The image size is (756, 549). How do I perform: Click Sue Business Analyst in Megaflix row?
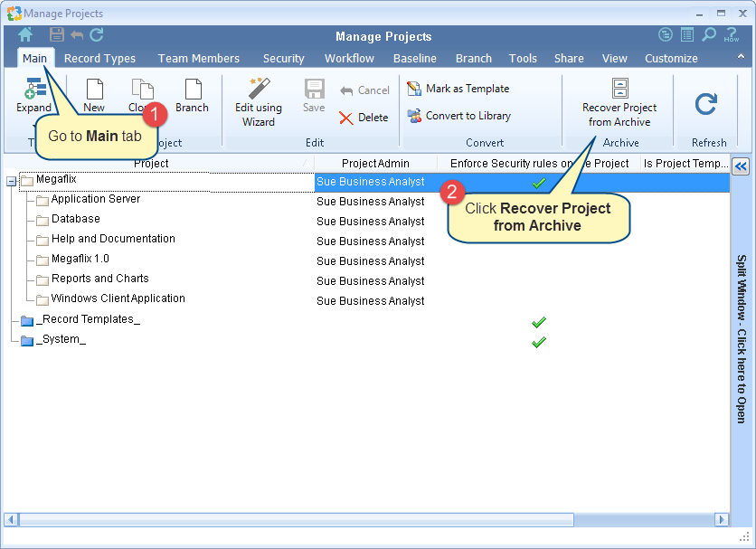click(x=370, y=182)
